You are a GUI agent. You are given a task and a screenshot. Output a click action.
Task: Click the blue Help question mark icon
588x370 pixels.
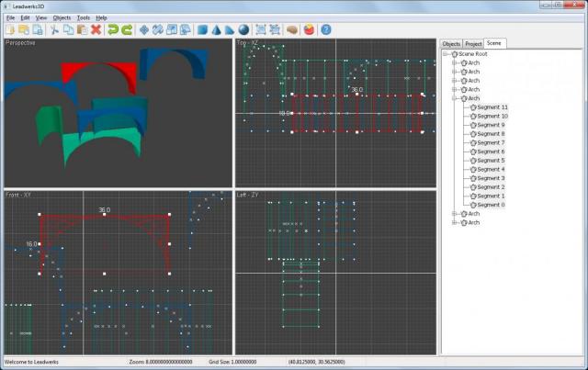(x=326, y=29)
